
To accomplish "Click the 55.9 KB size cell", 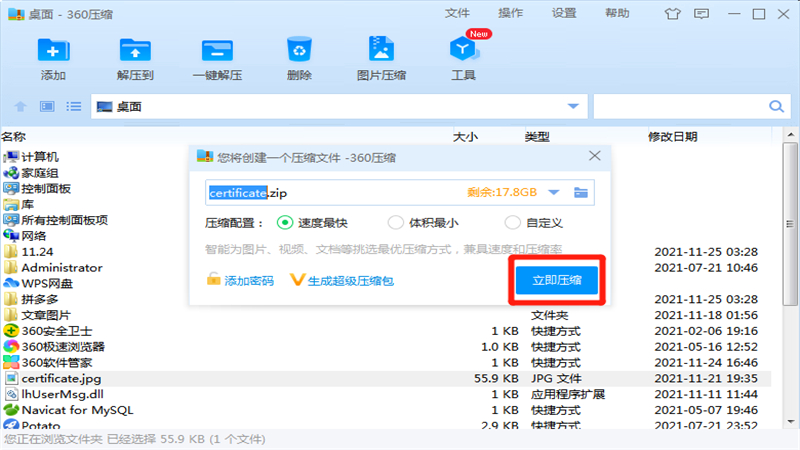I will (496, 378).
